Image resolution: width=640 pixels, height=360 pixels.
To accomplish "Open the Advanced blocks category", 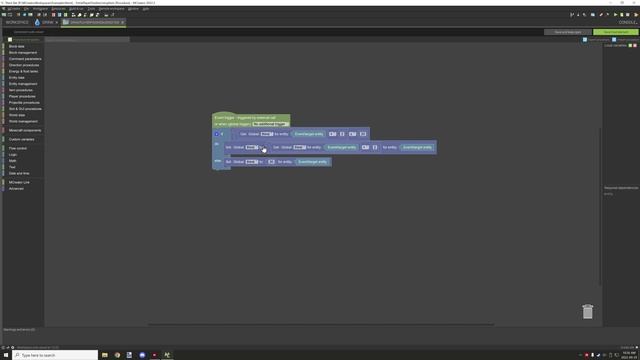I will pyautogui.click(x=16, y=189).
